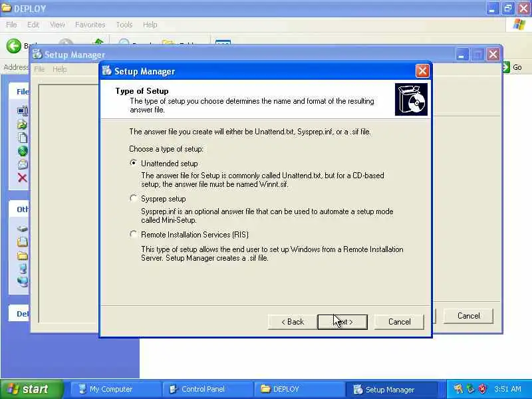
Task: Open View menu in DEPLOY window
Action: click(x=57, y=25)
